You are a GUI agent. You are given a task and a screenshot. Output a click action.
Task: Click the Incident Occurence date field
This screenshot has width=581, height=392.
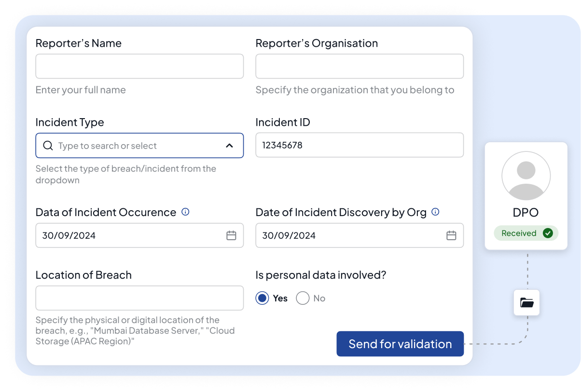[x=139, y=235]
